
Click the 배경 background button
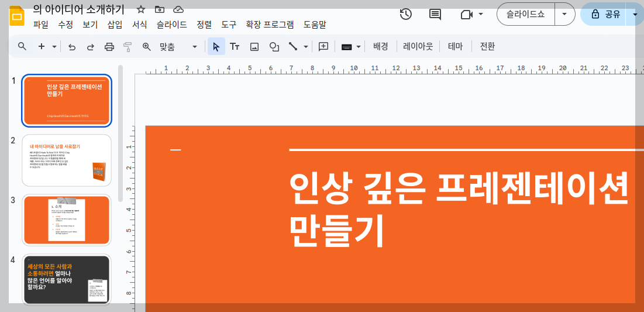point(381,46)
